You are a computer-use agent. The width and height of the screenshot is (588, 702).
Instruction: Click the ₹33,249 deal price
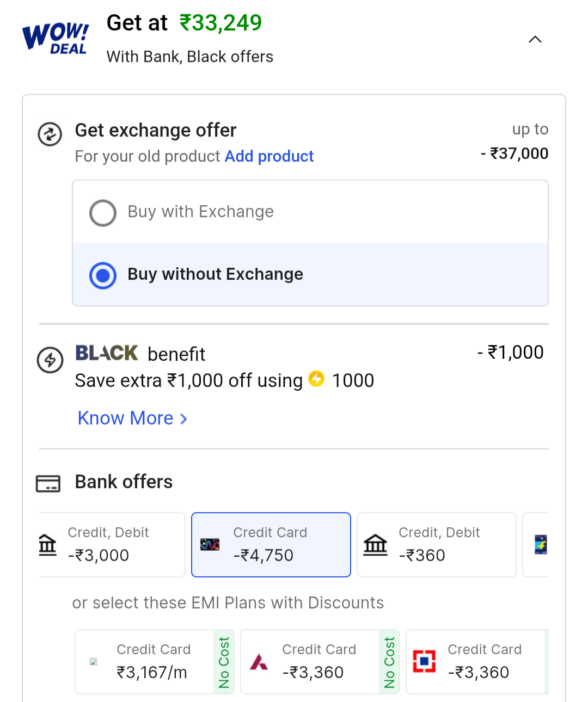220,23
